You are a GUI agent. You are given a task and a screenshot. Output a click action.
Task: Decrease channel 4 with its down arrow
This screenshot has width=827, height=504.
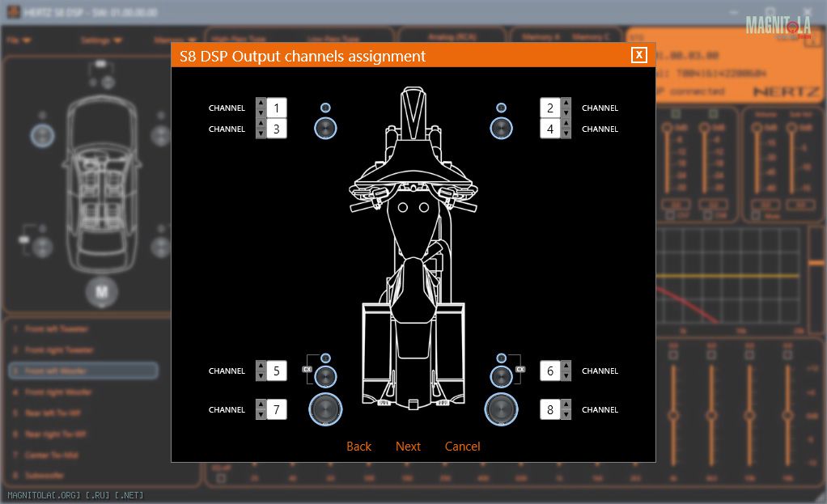tap(566, 134)
